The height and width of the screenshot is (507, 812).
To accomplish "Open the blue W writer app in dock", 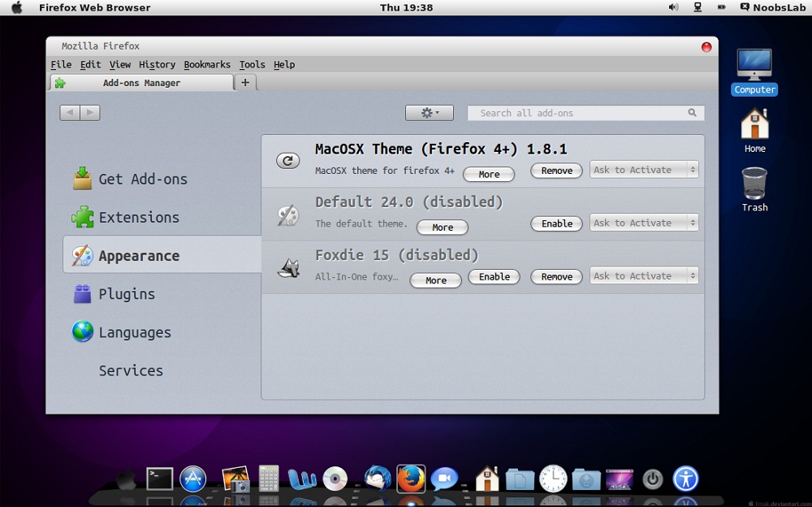I will [302, 479].
